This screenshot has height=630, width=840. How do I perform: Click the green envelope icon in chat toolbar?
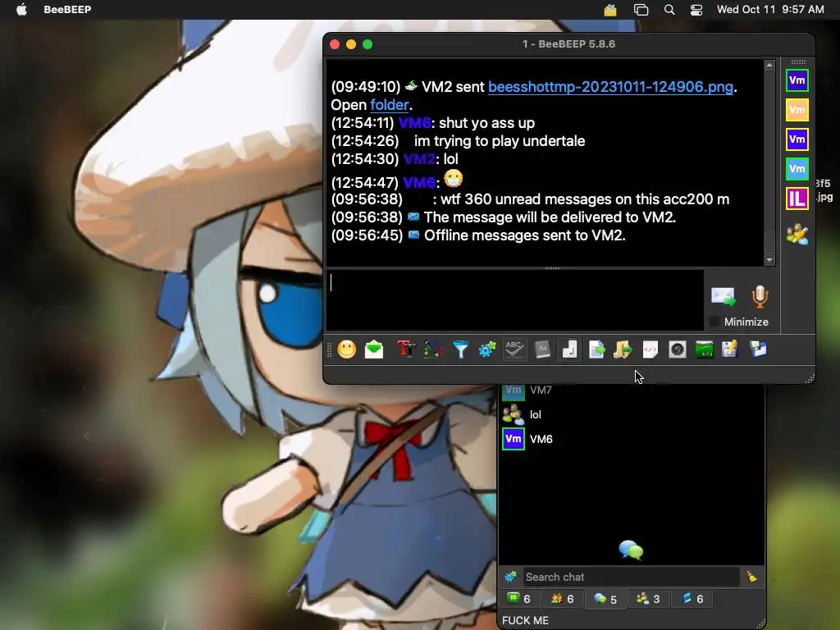click(374, 349)
